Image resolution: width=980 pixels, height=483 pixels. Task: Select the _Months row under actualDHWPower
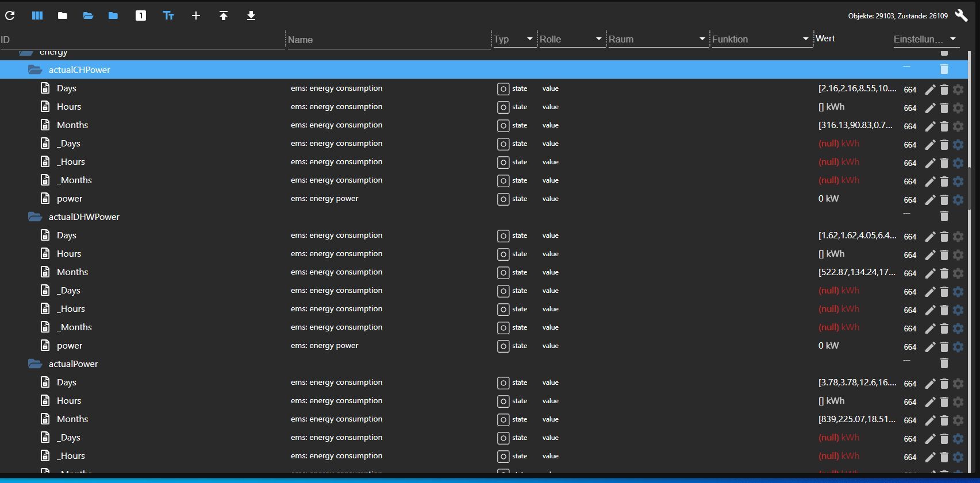[x=484, y=327]
